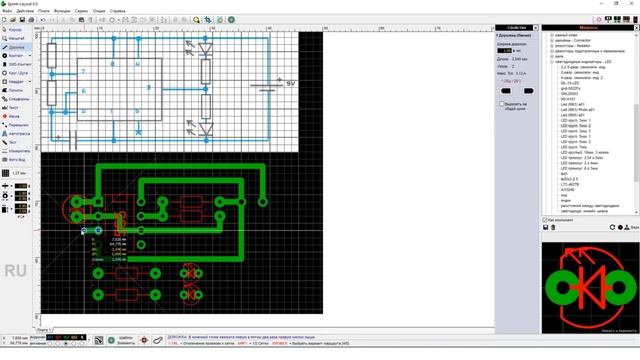Image resolution: width=640 pixels, height=360 pixels.
Task: Select the Круг / Дуга circle tool
Action: click(16, 73)
